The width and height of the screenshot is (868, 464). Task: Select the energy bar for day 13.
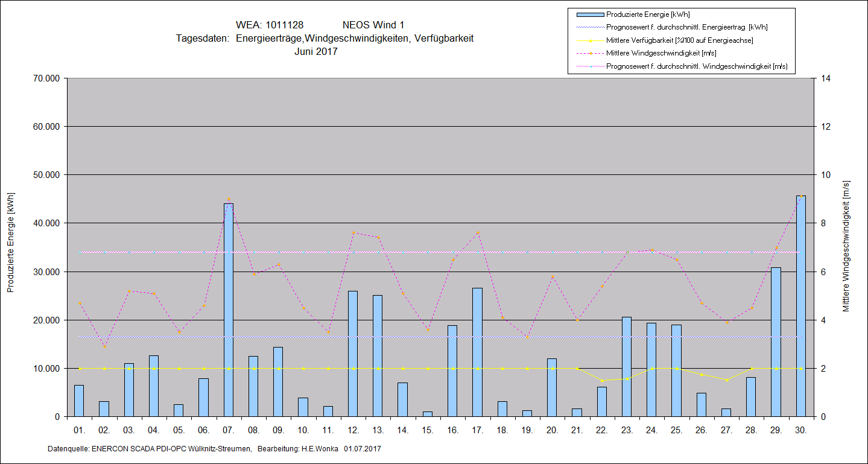click(378, 356)
